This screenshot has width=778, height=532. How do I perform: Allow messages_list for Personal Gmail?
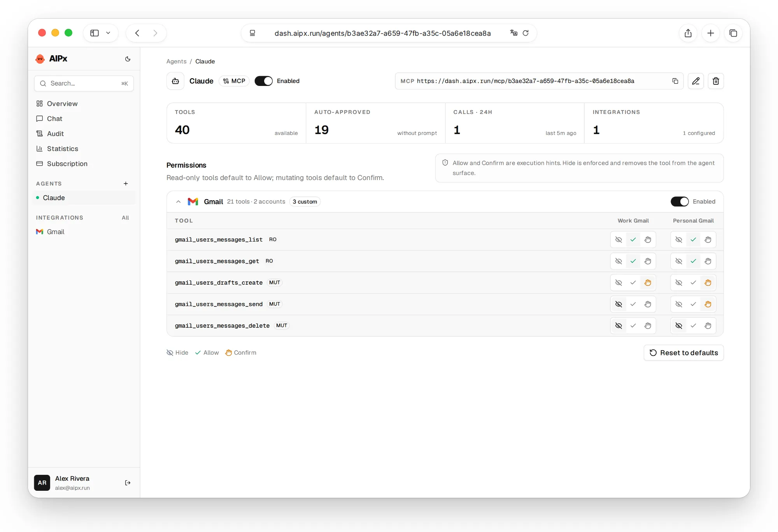[693, 240]
